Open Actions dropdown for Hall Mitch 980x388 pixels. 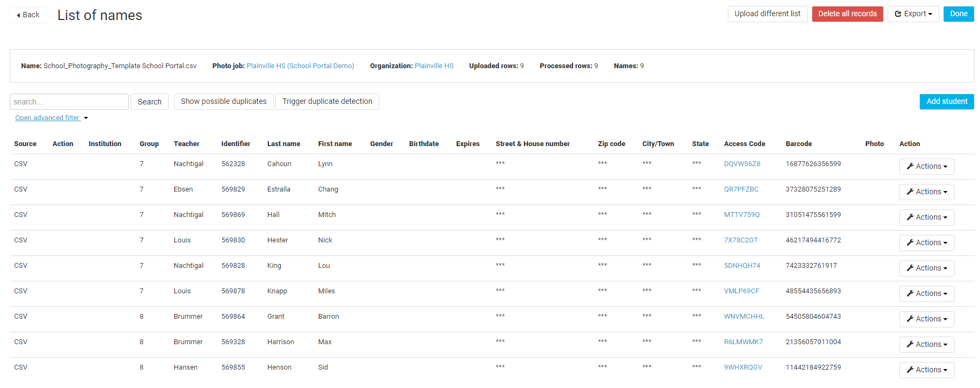(926, 218)
